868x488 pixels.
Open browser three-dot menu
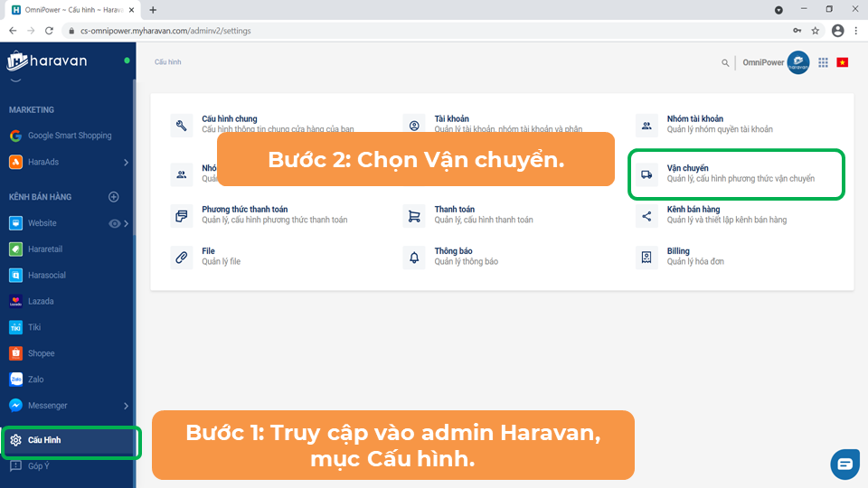click(856, 31)
